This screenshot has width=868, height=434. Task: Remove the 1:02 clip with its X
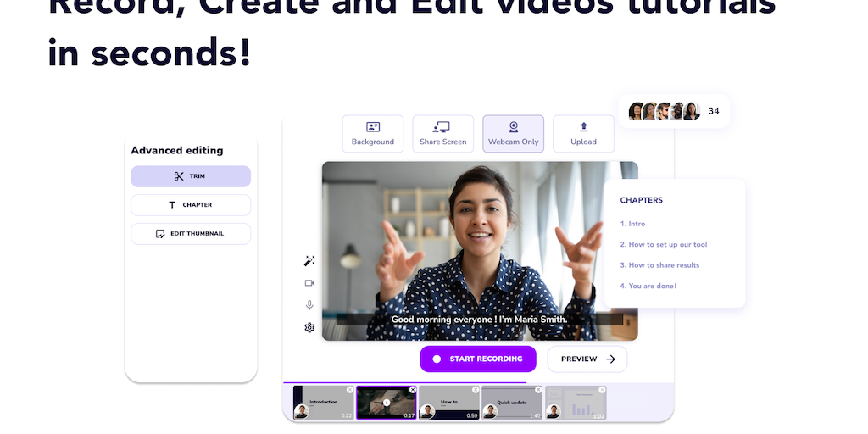602,390
